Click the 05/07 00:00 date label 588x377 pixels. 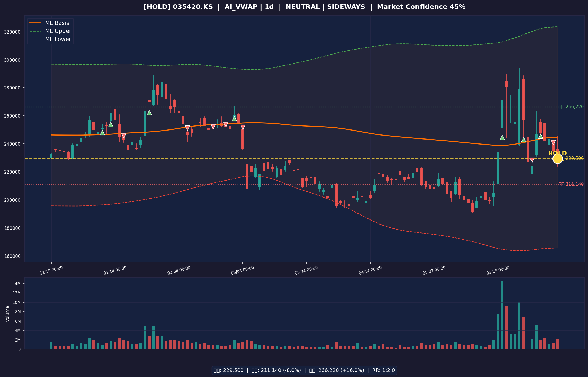coord(434,271)
